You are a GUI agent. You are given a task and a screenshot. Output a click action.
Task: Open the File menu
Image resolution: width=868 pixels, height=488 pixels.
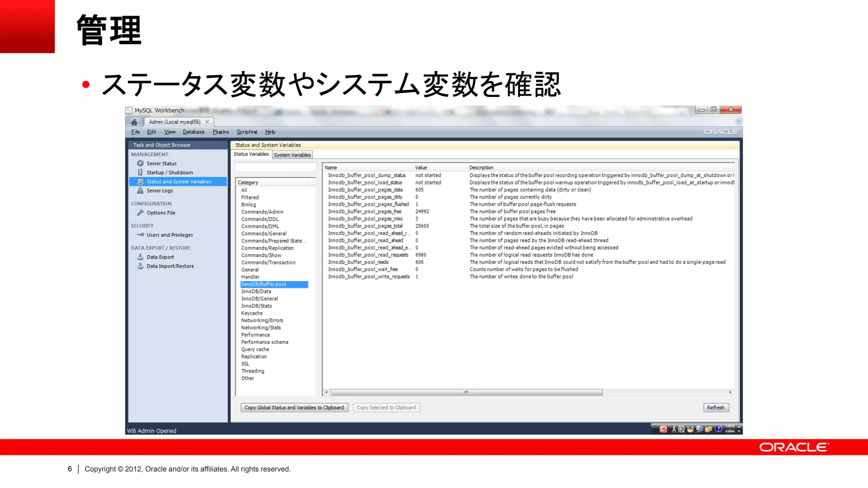coord(136,132)
